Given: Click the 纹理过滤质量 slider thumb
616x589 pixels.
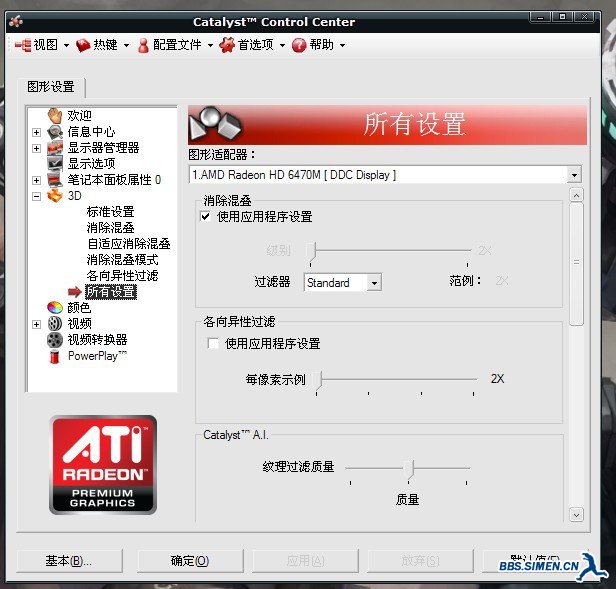Looking at the screenshot, I should [x=409, y=468].
